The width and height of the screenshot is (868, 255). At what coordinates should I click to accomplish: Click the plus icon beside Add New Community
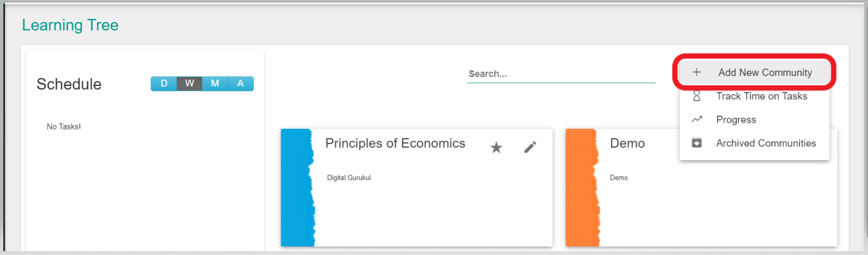[696, 72]
